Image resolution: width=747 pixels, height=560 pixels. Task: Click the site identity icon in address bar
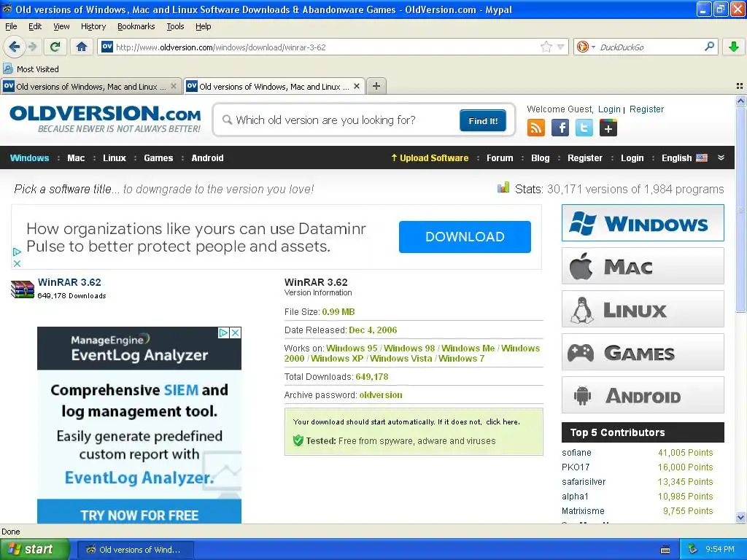(107, 47)
